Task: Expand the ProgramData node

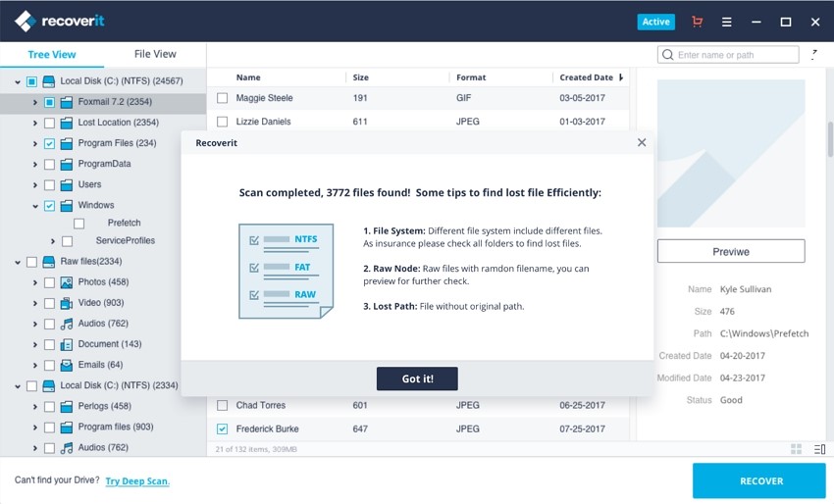Action: point(35,165)
